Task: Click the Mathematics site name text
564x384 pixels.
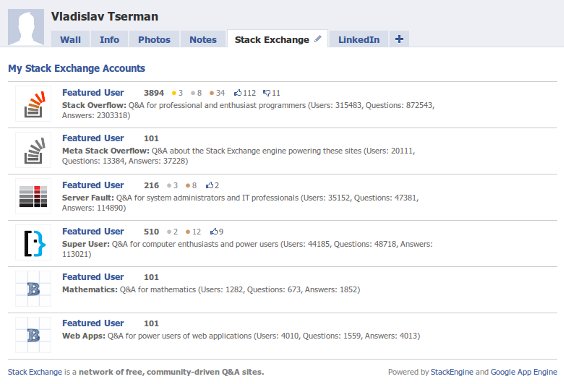Action: tap(90, 289)
